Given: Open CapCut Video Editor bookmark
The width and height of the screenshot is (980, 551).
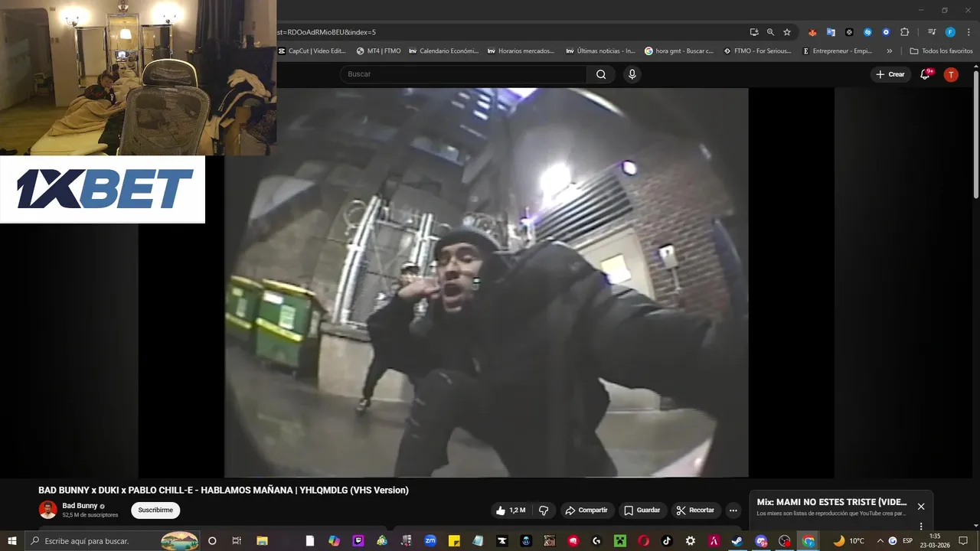Looking at the screenshot, I should pyautogui.click(x=312, y=51).
